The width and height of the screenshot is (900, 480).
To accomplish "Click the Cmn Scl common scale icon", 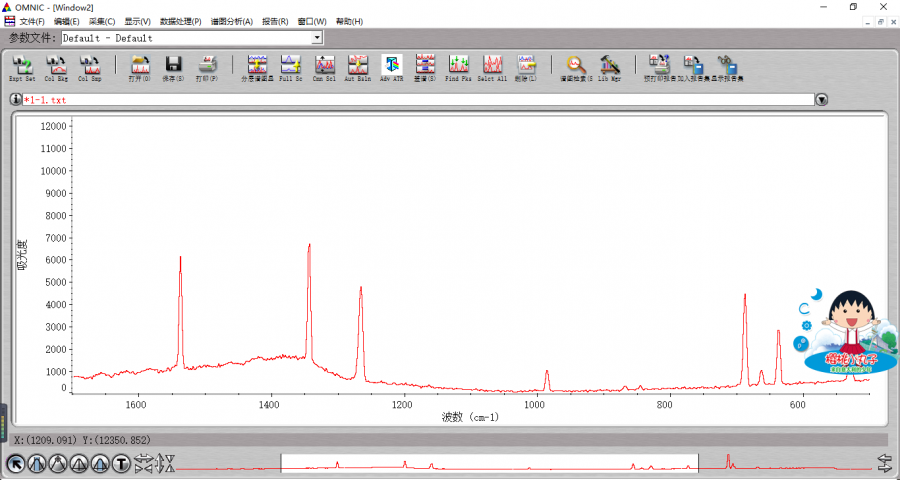I will pyautogui.click(x=324, y=68).
